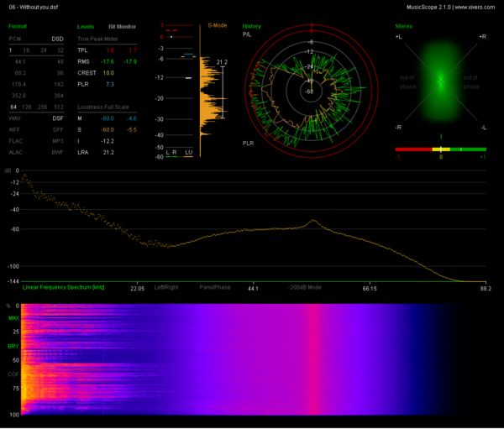Click the circular History radar plot
Image resolution: width=504 pixels, height=429 pixels.
click(x=311, y=92)
